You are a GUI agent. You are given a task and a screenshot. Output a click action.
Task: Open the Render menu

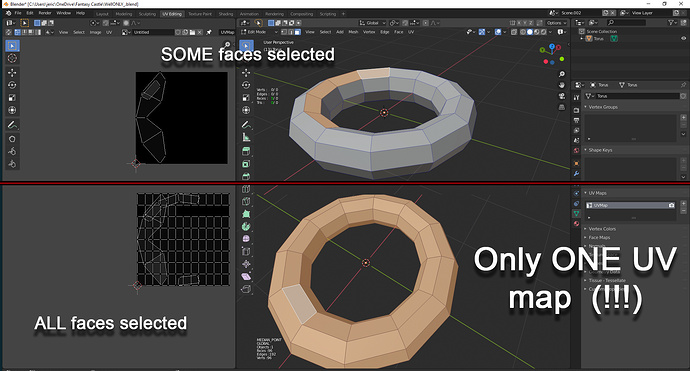click(45, 13)
